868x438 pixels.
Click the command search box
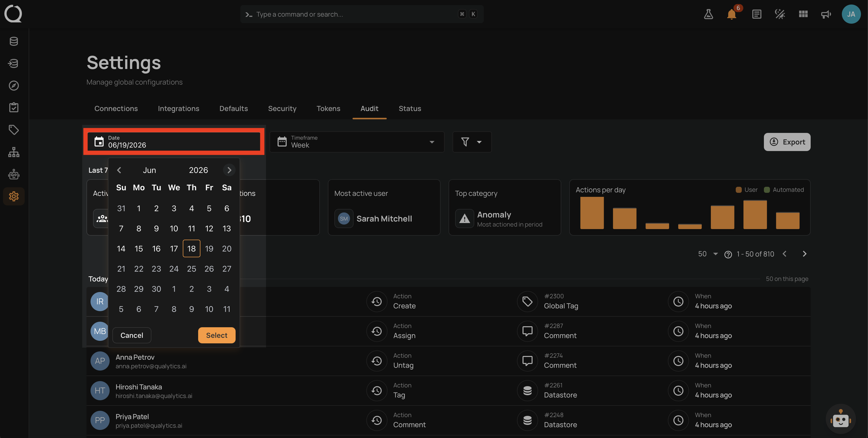point(362,14)
